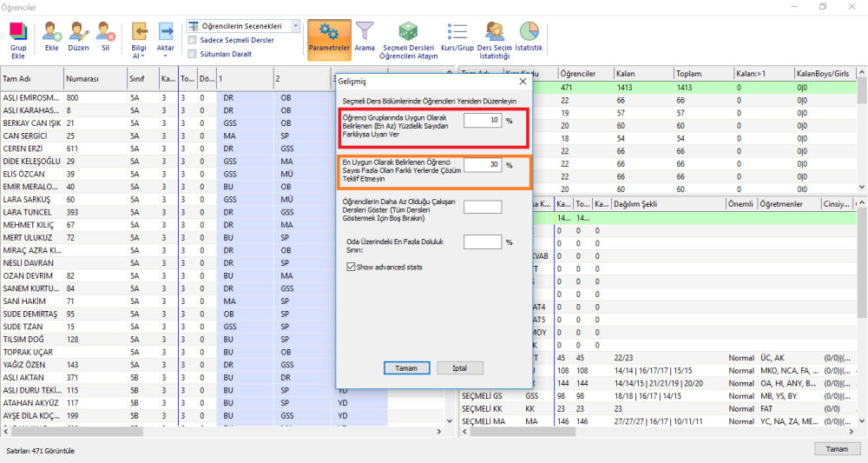Select the SEÇMELİ GS course row
This screenshot has width=868, height=463.
659,396
